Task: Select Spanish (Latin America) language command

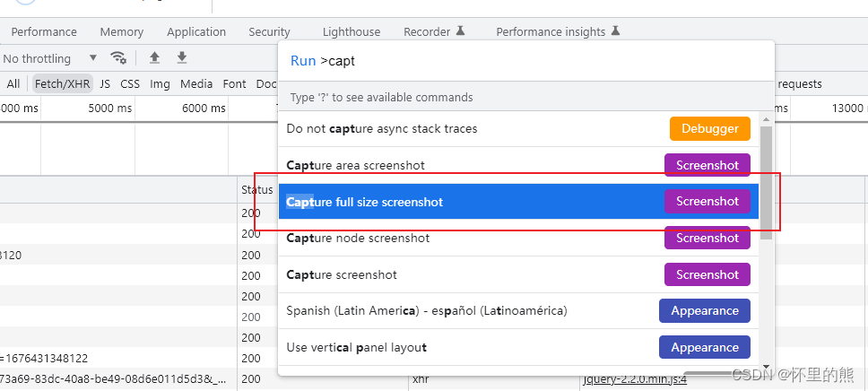Action: [518, 310]
